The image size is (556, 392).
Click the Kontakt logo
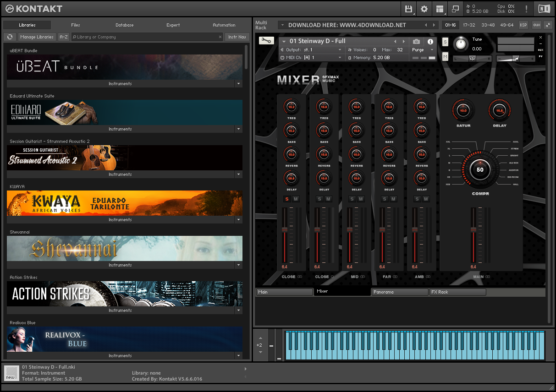[33, 9]
